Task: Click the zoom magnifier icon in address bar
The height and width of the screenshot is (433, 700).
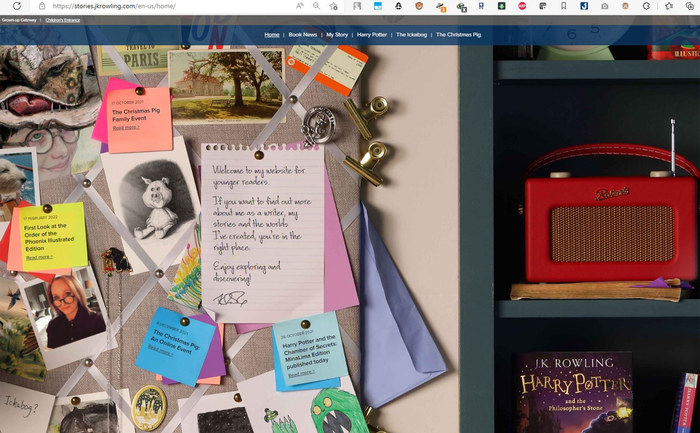Action: point(316,6)
